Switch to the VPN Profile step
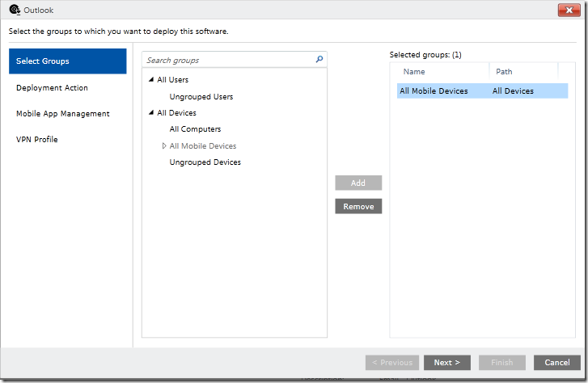 (x=36, y=140)
